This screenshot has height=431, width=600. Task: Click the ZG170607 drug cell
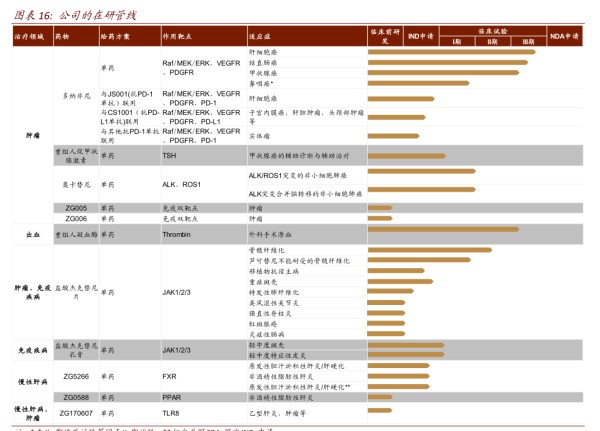pyautogui.click(x=76, y=413)
